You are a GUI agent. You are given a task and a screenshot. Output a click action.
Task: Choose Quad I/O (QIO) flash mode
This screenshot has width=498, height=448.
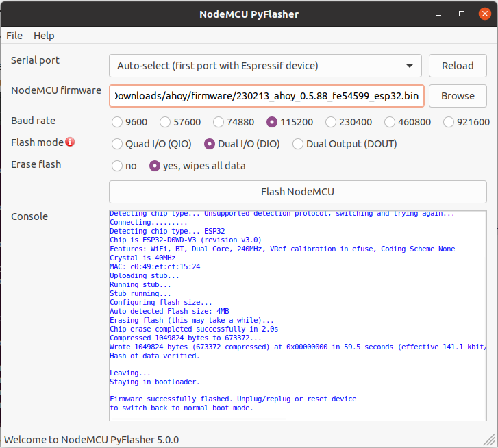point(151,144)
